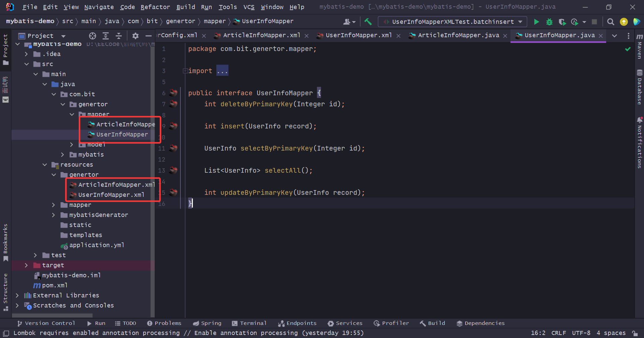Toggle Project sidebar tool button

tap(5, 50)
